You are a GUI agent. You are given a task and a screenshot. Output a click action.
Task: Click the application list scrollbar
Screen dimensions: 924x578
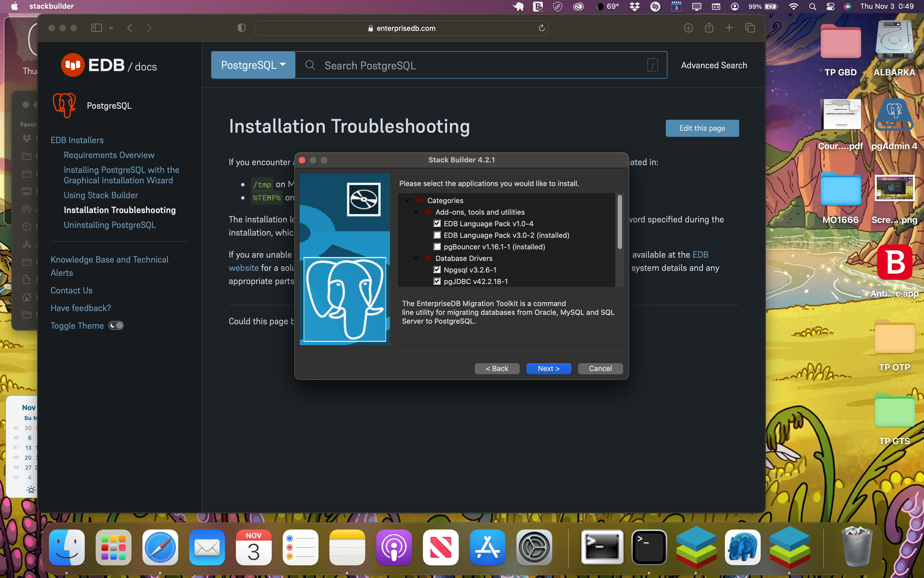point(620,222)
